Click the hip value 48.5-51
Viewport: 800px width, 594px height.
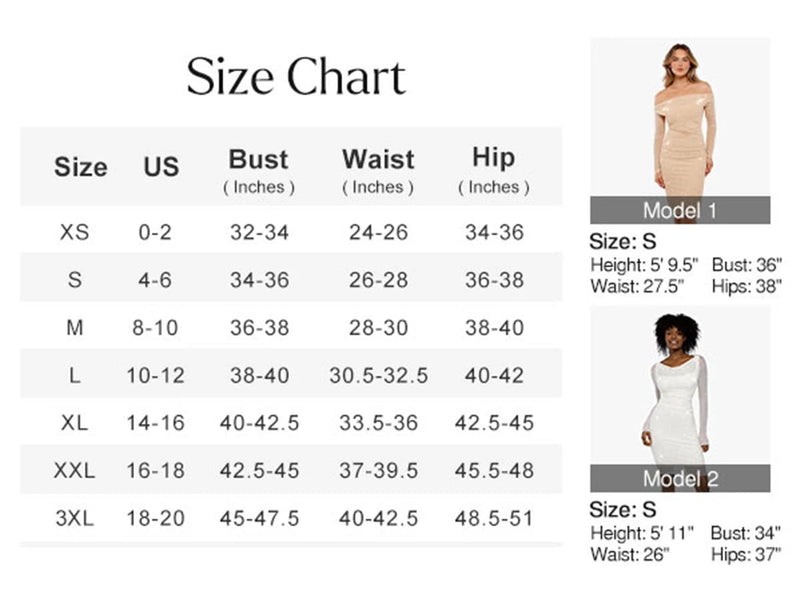point(494,518)
